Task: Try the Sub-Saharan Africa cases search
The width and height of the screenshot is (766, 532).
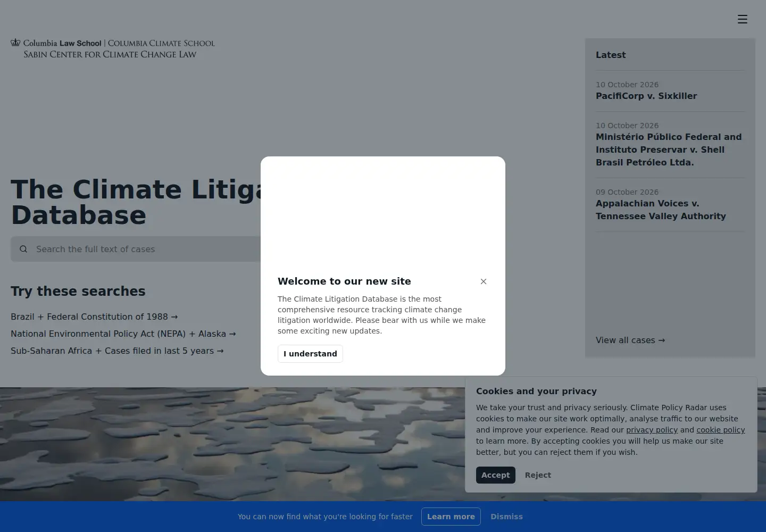Action: tap(117, 351)
